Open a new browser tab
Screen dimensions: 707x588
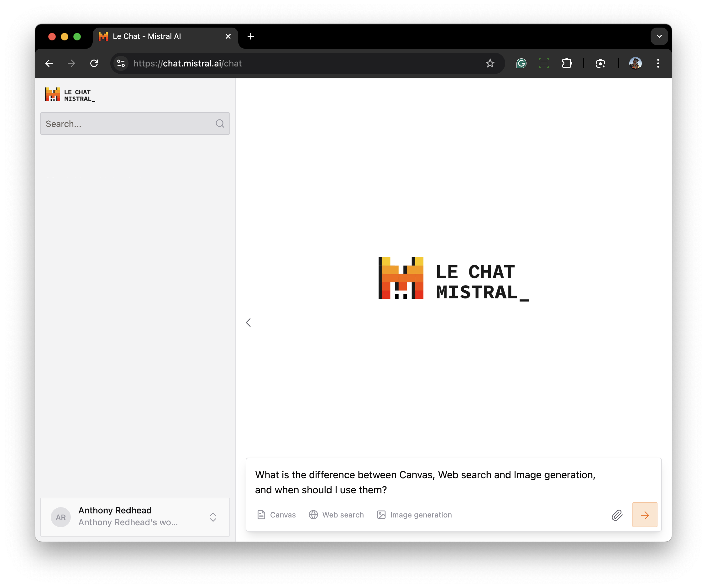tap(250, 36)
